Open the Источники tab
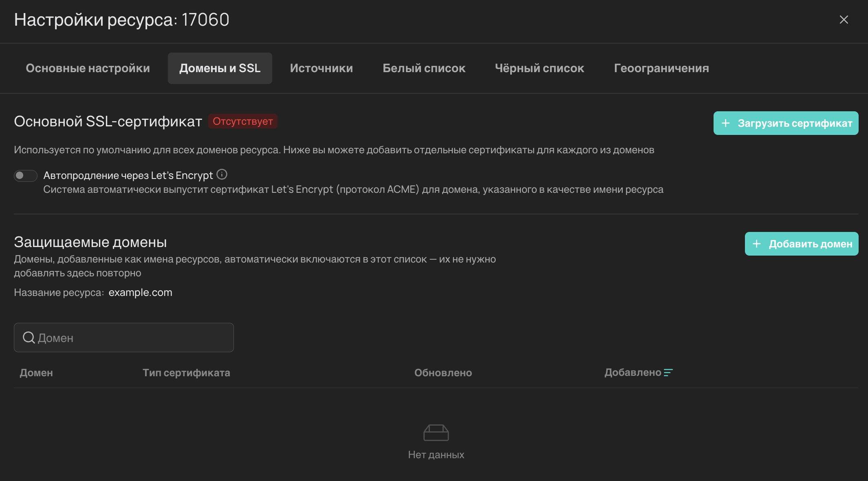The height and width of the screenshot is (481, 868). (322, 68)
